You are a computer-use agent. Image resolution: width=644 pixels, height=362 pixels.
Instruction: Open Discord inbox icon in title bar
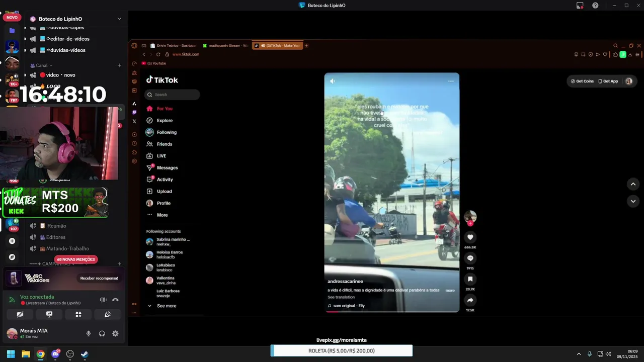(x=580, y=5)
